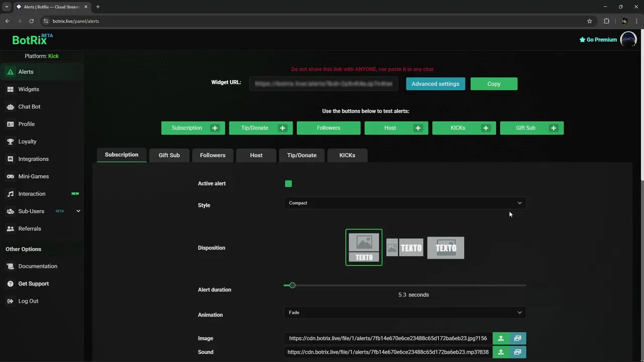Click the Profile card sidebar icon
This screenshot has height=362, width=644.
click(10, 124)
